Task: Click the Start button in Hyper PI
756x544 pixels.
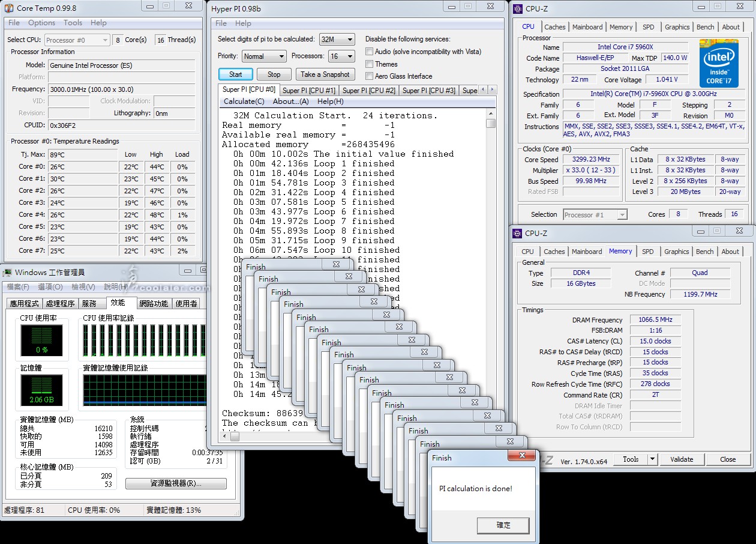Action: (235, 74)
